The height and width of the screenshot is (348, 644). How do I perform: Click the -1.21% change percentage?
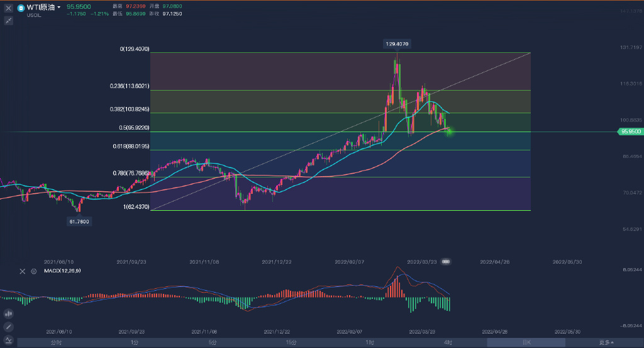pos(100,14)
